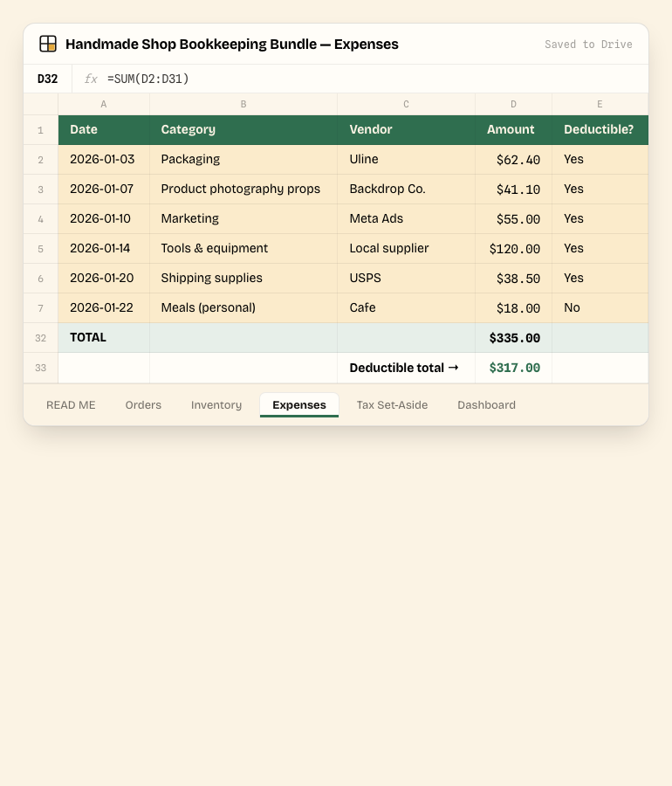The height and width of the screenshot is (786, 672).
Task: Select column B header
Action: (x=243, y=104)
